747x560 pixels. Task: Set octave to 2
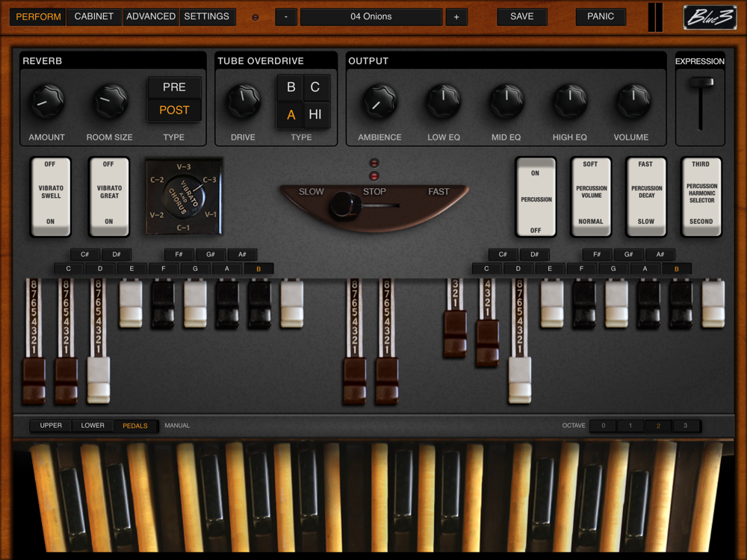pos(658,426)
